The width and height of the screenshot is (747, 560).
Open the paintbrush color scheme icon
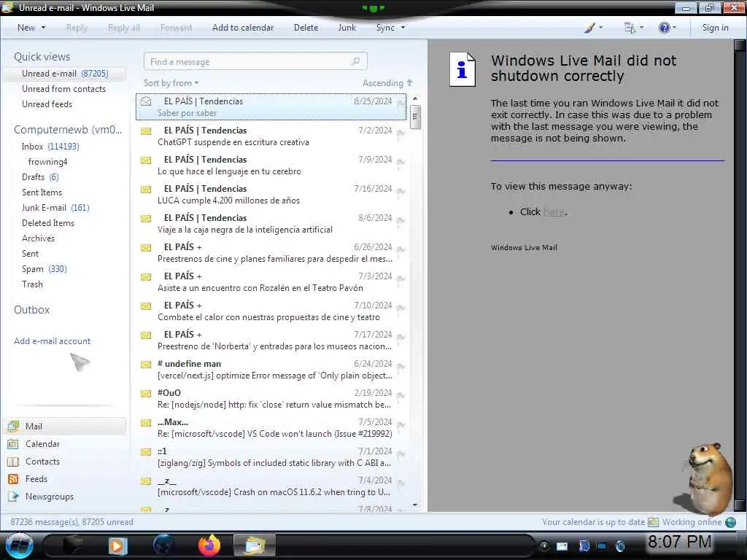coord(589,28)
